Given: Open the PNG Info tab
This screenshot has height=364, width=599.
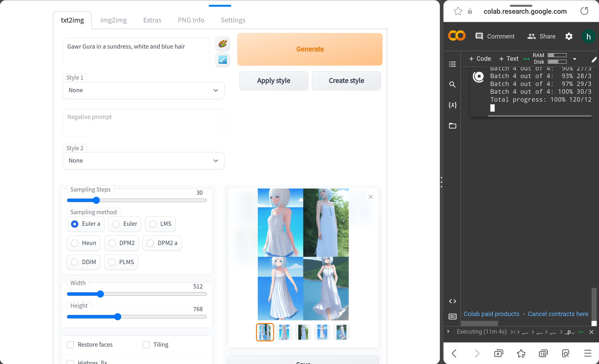Looking at the screenshot, I should [x=191, y=20].
